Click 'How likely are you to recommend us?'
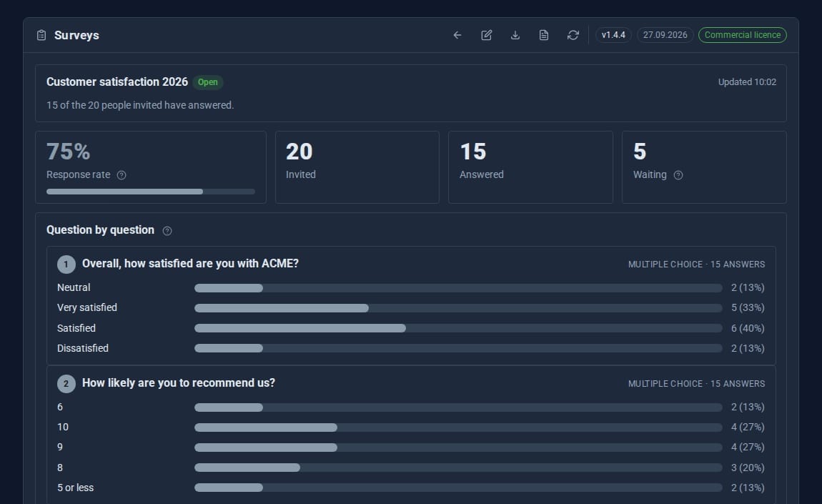 pos(178,383)
